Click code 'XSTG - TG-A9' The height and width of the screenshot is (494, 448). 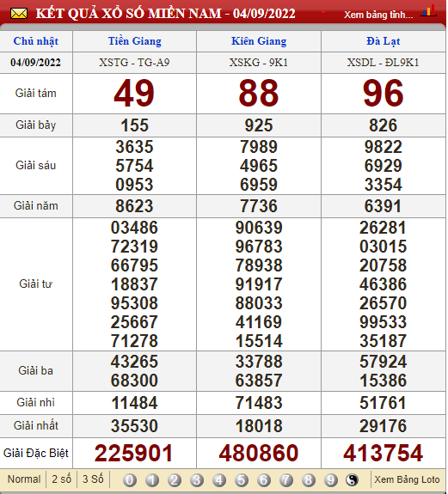click(134, 63)
